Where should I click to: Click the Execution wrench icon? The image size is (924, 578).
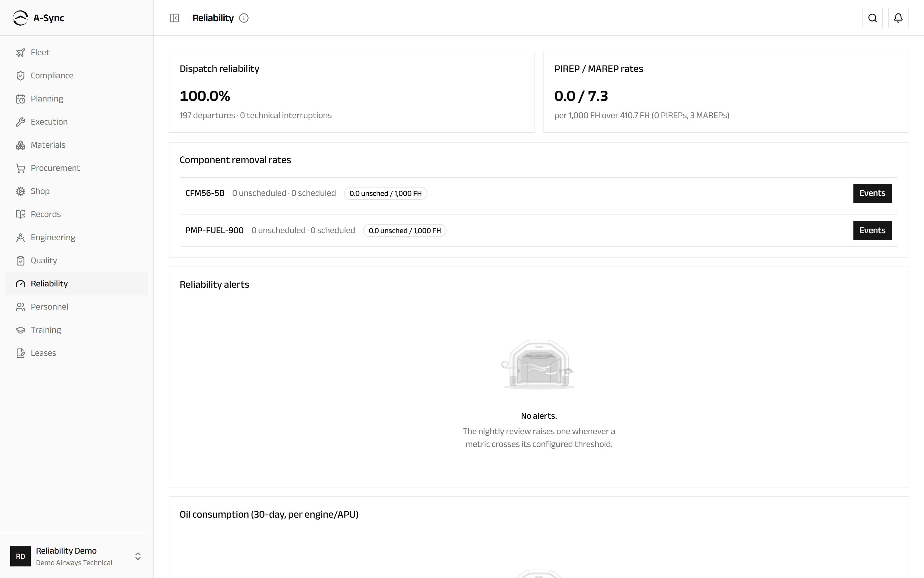(21, 122)
